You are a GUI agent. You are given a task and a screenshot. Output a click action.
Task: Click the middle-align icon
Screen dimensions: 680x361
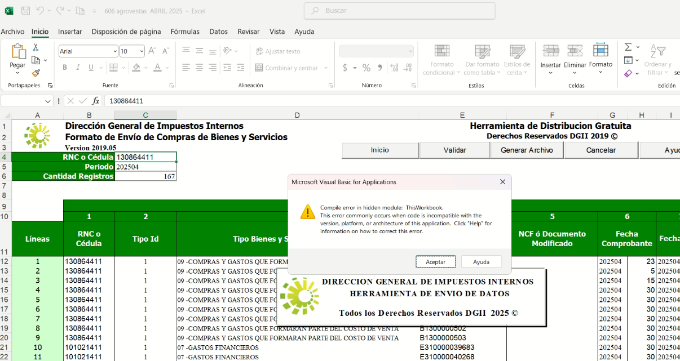pos(199,51)
